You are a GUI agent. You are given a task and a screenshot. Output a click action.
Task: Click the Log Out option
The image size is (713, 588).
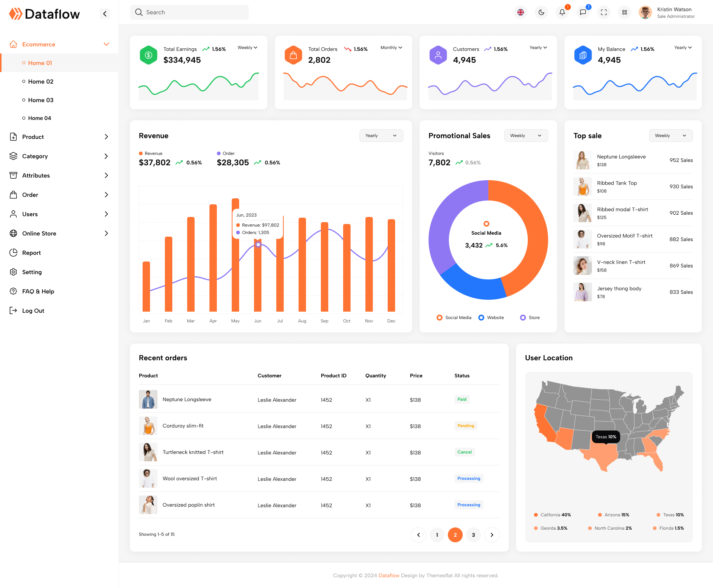tap(33, 311)
